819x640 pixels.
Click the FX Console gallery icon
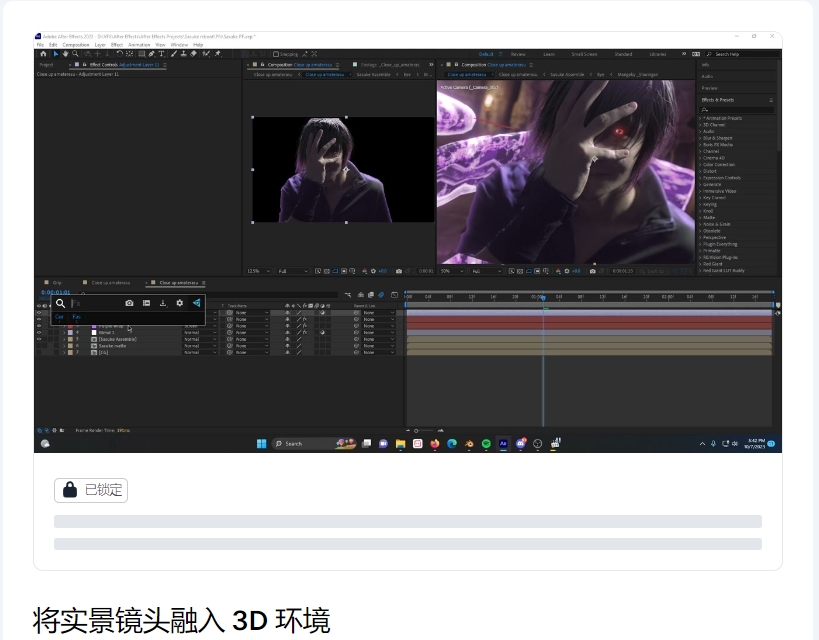point(146,303)
